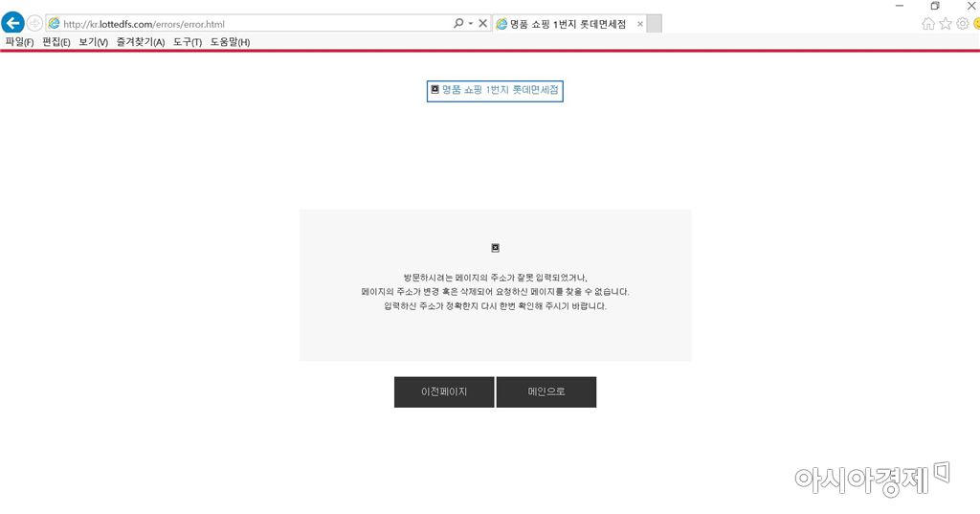The image size is (980, 514).
Task: Go back with the browser back arrow
Action: pos(12,23)
